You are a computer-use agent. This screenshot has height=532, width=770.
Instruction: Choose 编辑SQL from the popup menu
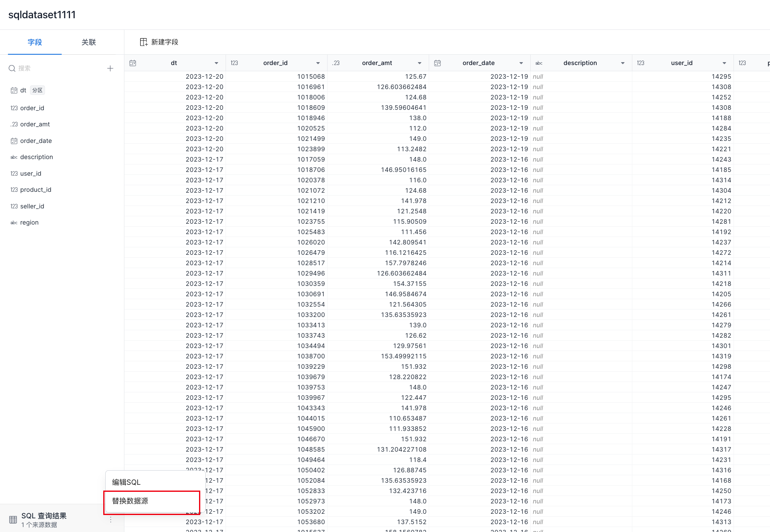point(126,482)
